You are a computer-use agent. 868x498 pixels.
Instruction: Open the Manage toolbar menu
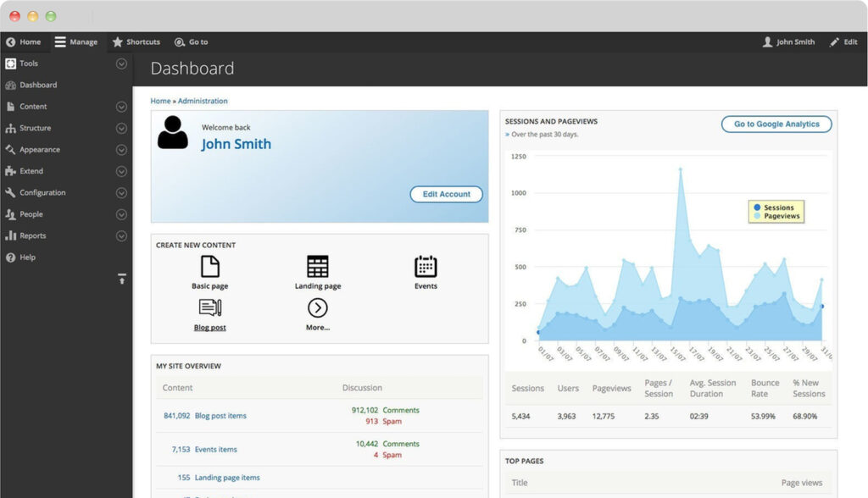point(76,42)
